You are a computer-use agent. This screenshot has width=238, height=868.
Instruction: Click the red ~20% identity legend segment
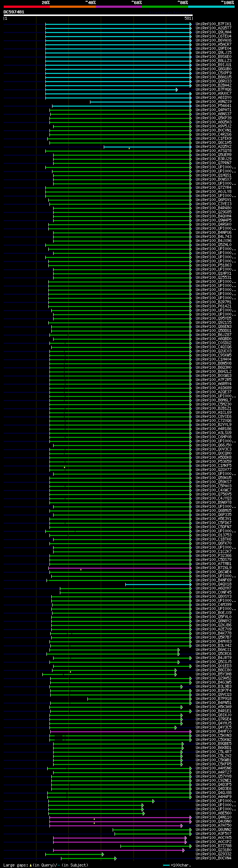click(x=26, y=7)
